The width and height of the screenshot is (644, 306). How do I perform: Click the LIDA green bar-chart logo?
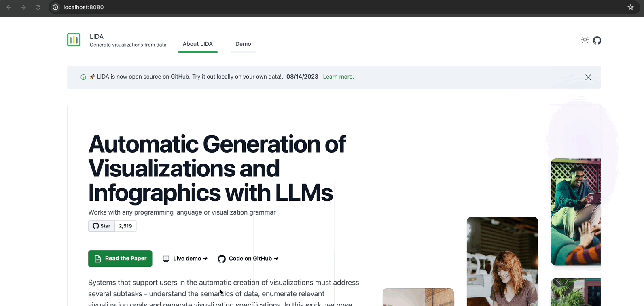coord(74,40)
